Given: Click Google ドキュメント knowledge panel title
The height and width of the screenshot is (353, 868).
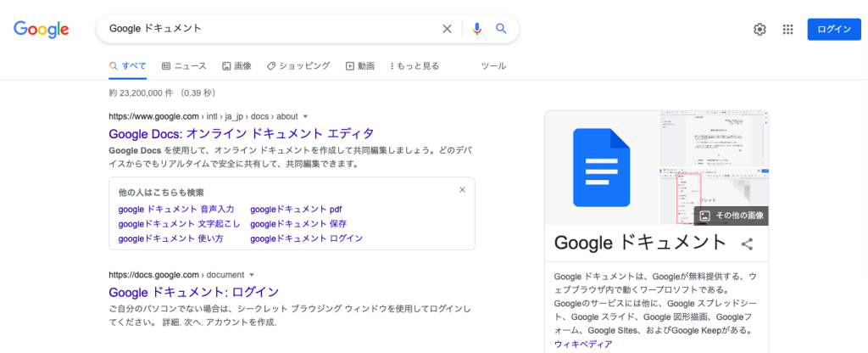Looking at the screenshot, I should [x=640, y=243].
